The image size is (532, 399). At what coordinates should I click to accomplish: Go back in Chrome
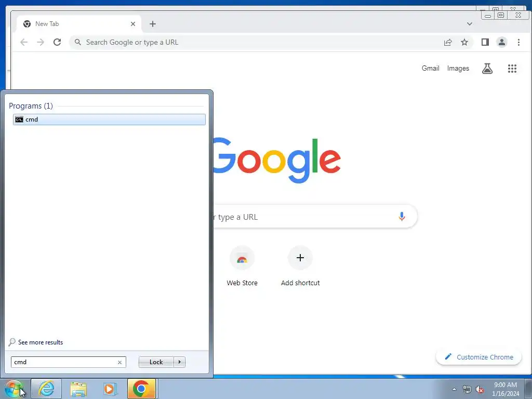point(24,42)
